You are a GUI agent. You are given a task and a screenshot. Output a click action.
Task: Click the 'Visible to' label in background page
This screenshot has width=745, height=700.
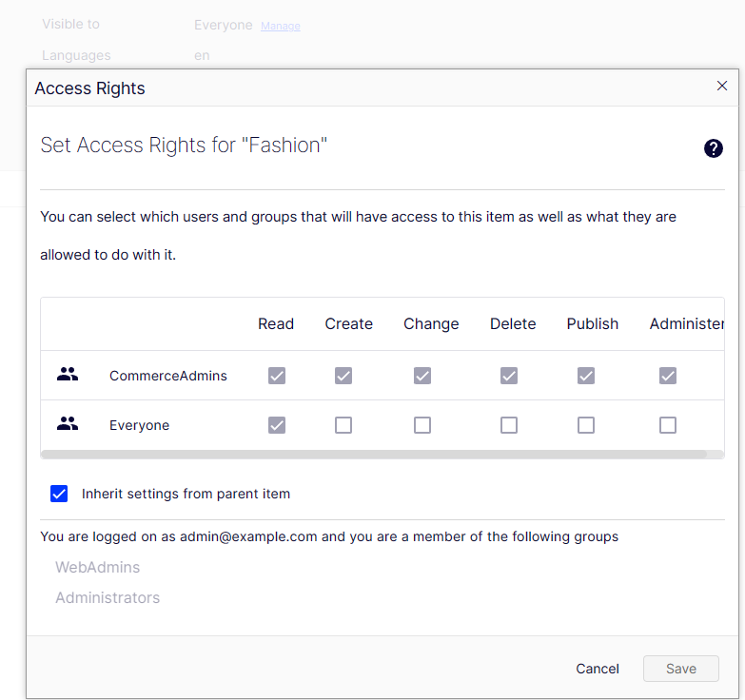pos(70,24)
